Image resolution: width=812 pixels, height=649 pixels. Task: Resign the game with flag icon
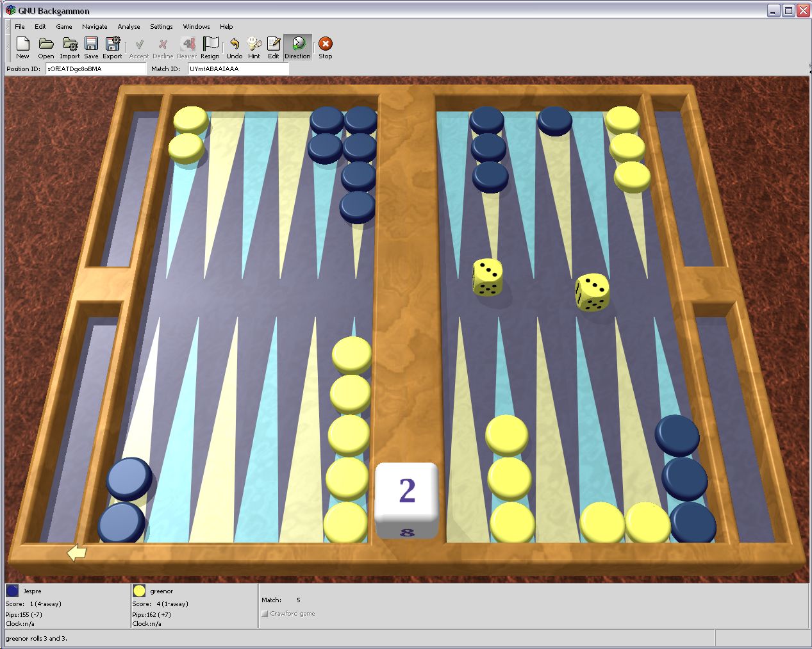point(210,47)
